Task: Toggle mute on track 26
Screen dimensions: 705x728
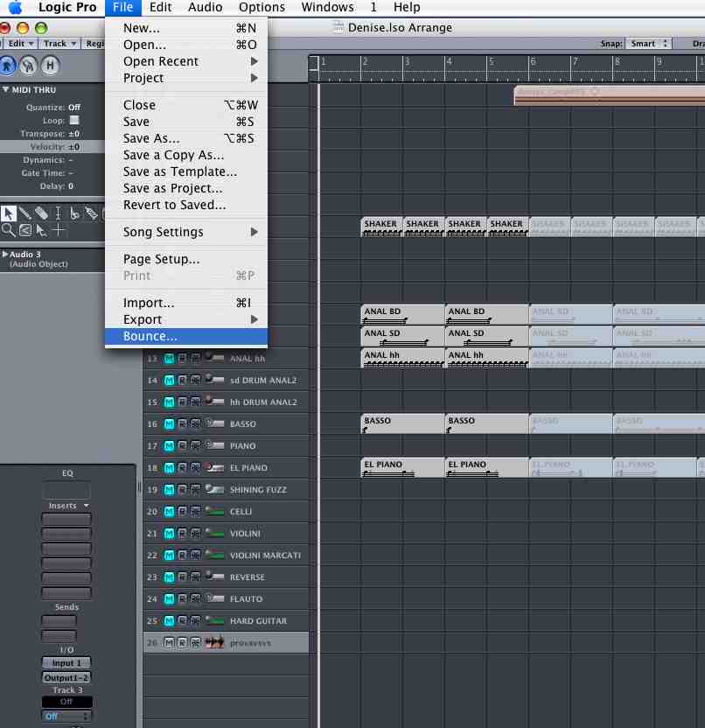Action: click(x=169, y=642)
